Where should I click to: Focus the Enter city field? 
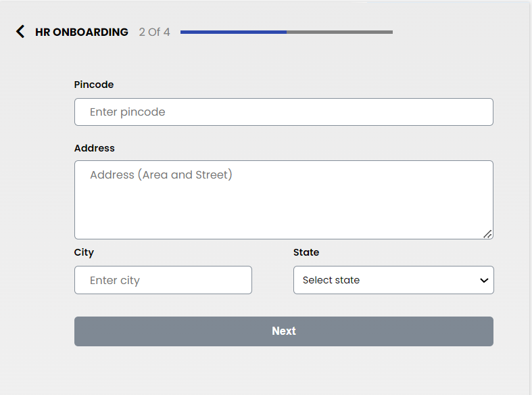pyautogui.click(x=163, y=280)
